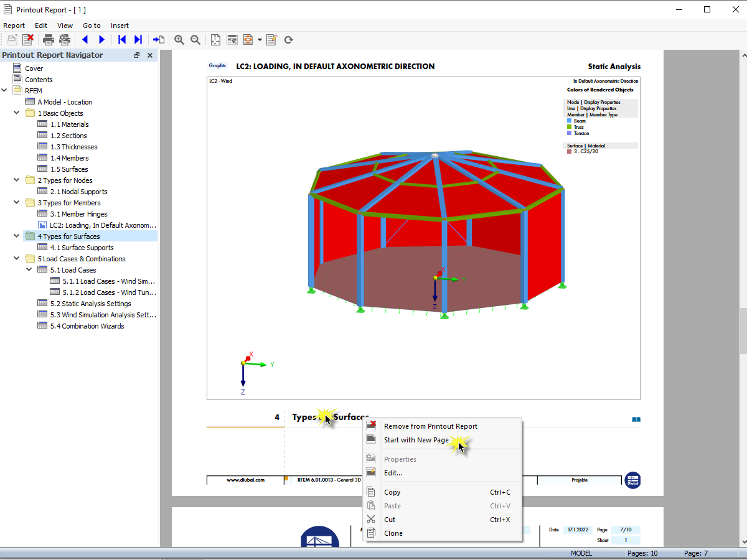Click the Zoom out magnifier
Image resolution: width=747 pixels, height=560 pixels.
point(195,40)
